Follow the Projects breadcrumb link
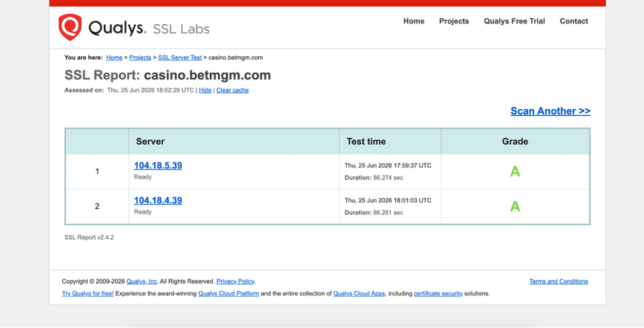Screen dimensions: 644x328 pos(140,58)
